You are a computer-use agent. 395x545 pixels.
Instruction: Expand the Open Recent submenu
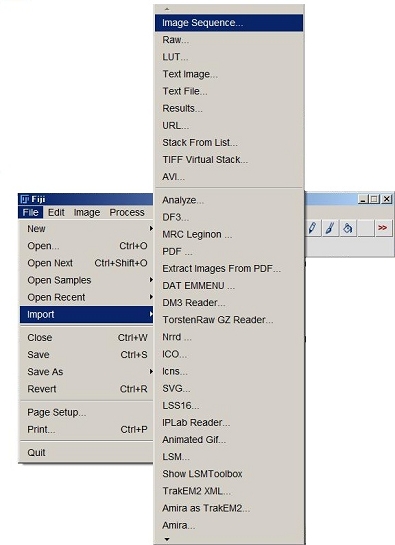(86, 297)
